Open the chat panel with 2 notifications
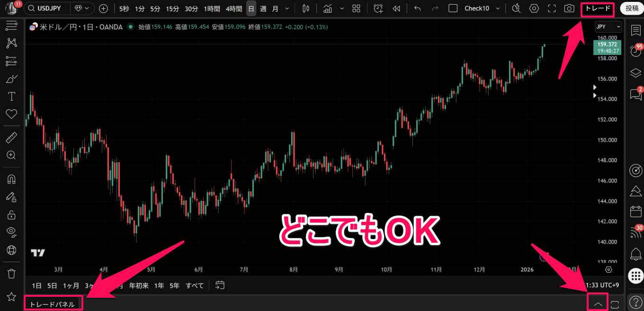Screen dimensions: 644x311 (635, 94)
